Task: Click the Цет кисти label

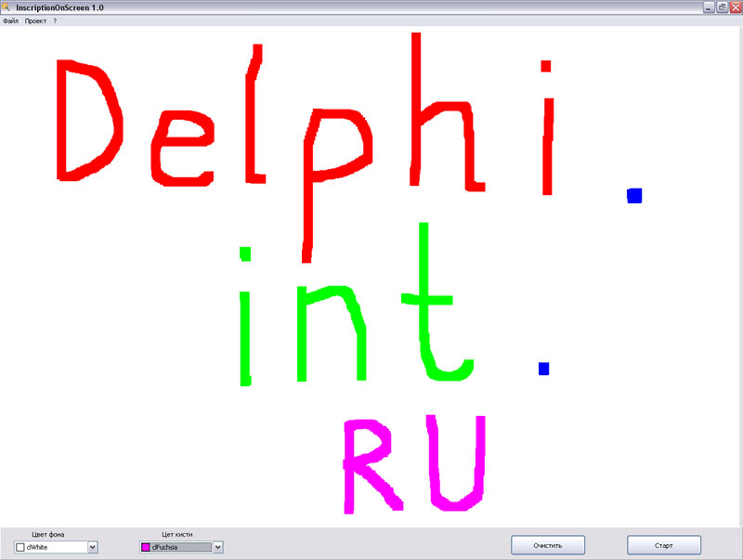Action: click(177, 534)
